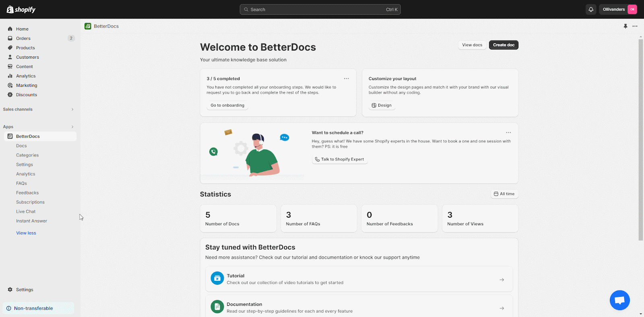The image size is (644, 317).
Task: Open Documentation row arrow
Action: (x=502, y=308)
